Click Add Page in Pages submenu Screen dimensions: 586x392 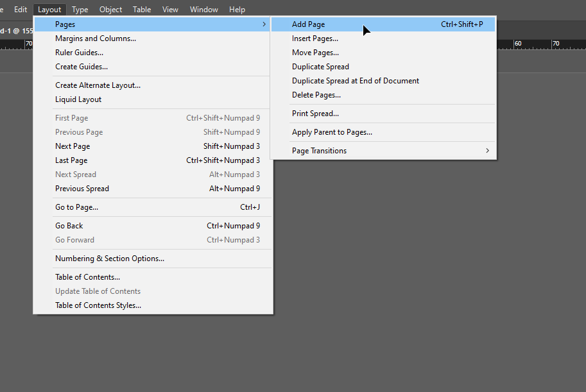click(x=309, y=24)
